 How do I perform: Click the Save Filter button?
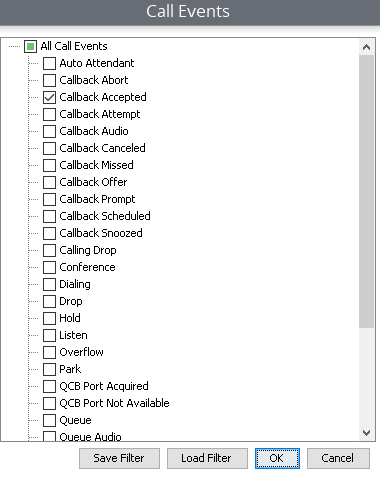[119, 458]
